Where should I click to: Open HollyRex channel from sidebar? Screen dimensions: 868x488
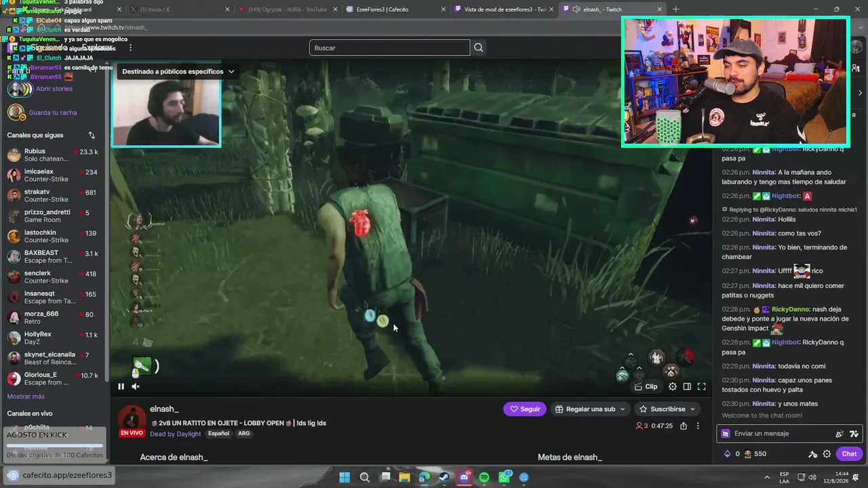point(54,338)
